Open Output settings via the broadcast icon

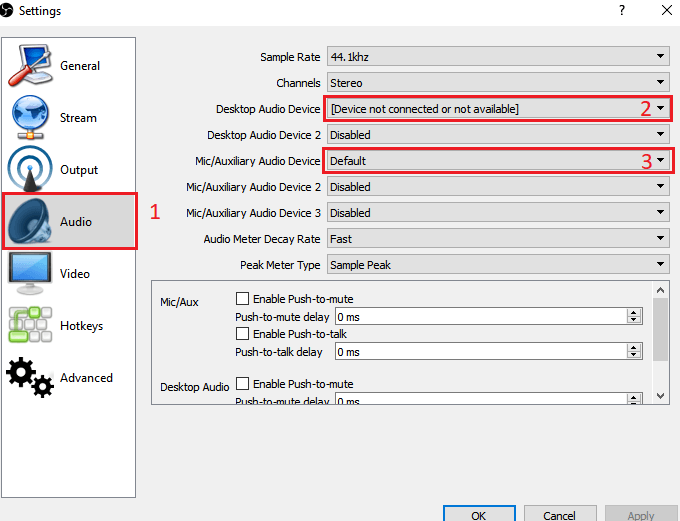coord(30,169)
